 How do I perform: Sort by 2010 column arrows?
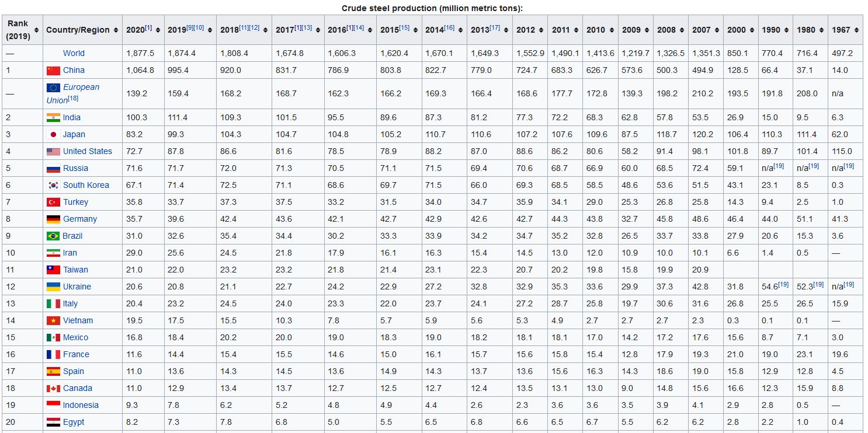point(611,30)
